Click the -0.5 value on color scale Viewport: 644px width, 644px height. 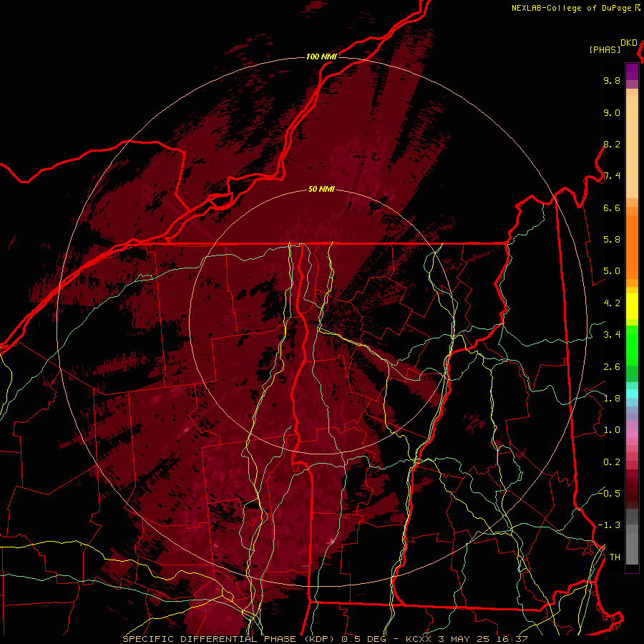click(609, 493)
